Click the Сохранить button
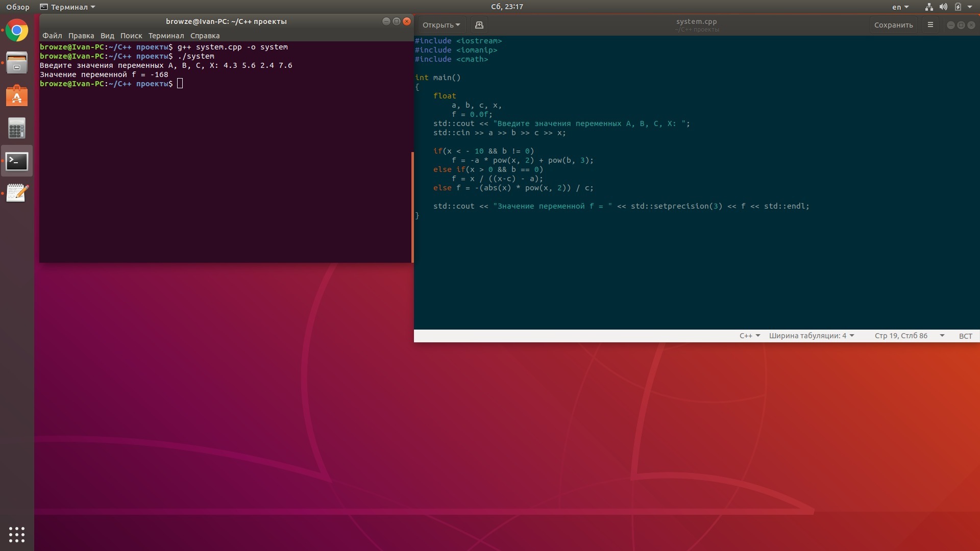This screenshot has height=551, width=980. point(893,25)
